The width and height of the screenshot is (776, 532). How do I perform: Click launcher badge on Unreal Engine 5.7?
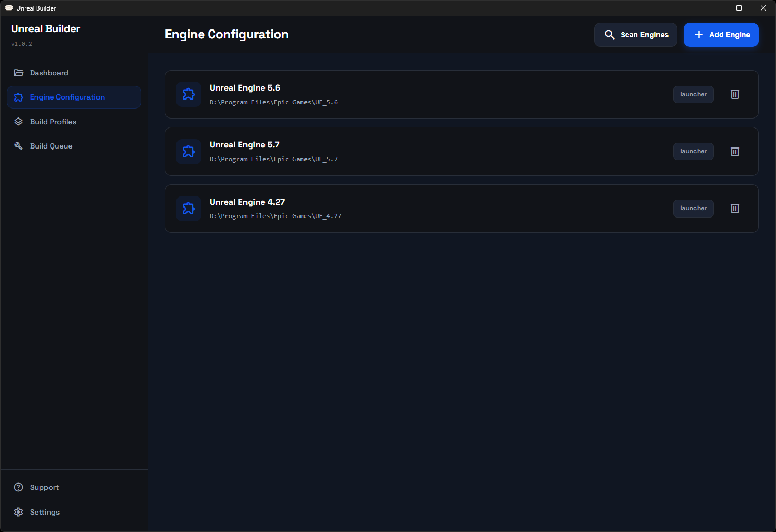pos(693,151)
